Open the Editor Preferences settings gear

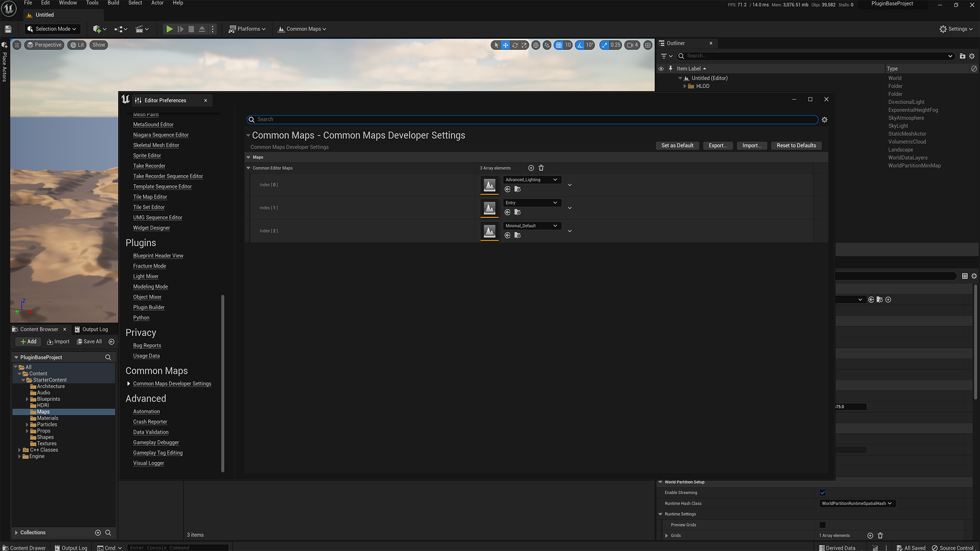click(x=824, y=119)
